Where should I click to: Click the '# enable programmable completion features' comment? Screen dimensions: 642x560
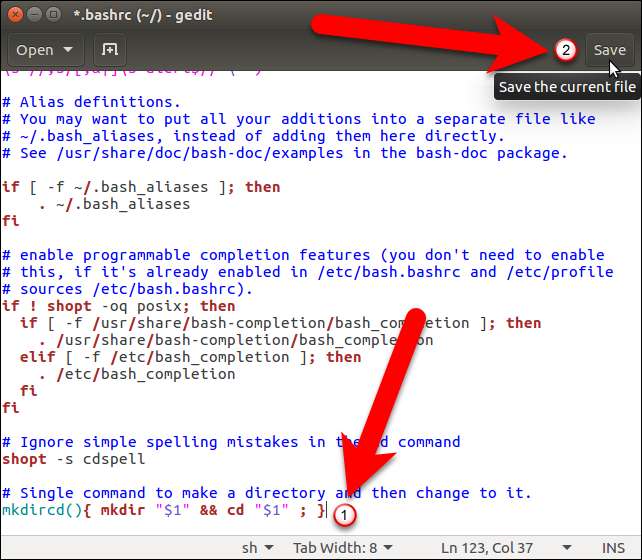[303, 255]
